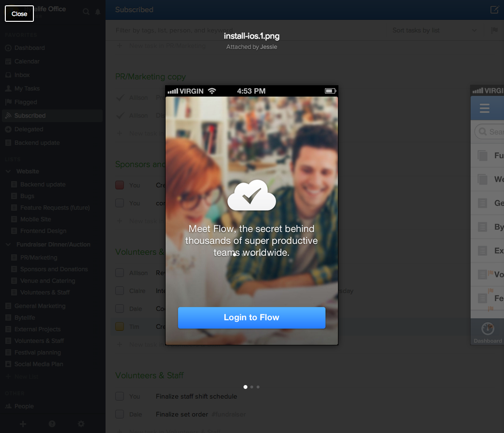
Task: Close the image attachment preview
Action: 19,14
